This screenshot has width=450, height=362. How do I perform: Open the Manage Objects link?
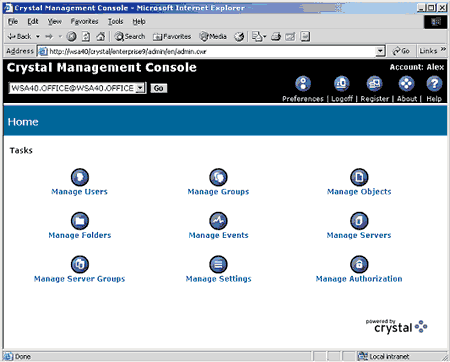359,192
